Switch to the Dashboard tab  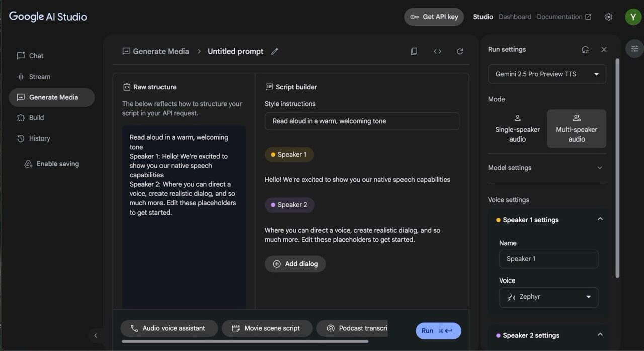[x=515, y=17]
